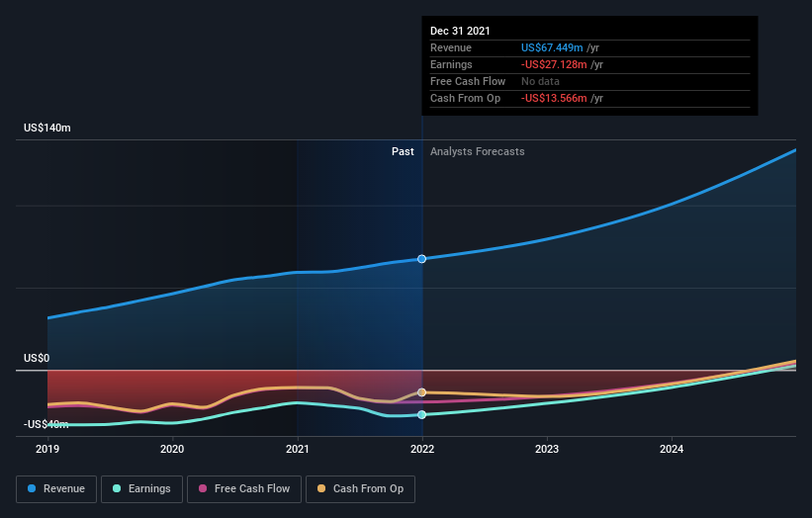This screenshot has width=812, height=518.
Task: Click the US$67.449m revenue value
Action: (552, 47)
